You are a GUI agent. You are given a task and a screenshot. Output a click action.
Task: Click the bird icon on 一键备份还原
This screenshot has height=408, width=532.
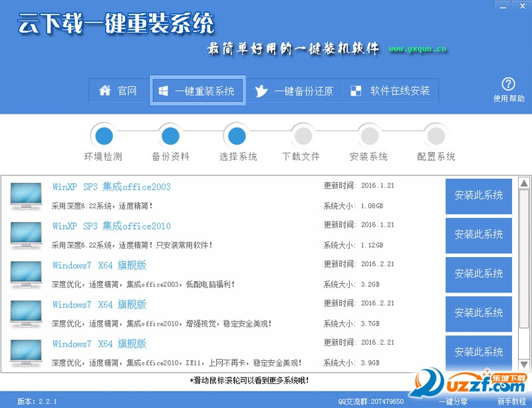pos(261,91)
